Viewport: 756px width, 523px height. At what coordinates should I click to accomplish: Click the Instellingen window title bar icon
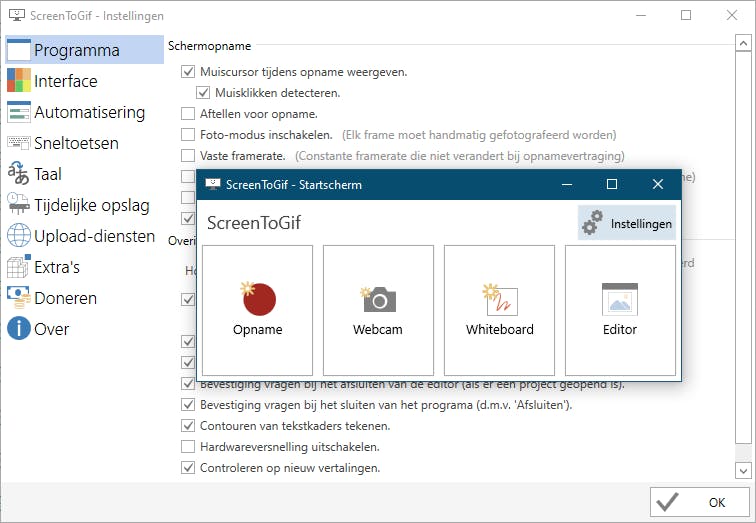pyautogui.click(x=17, y=15)
